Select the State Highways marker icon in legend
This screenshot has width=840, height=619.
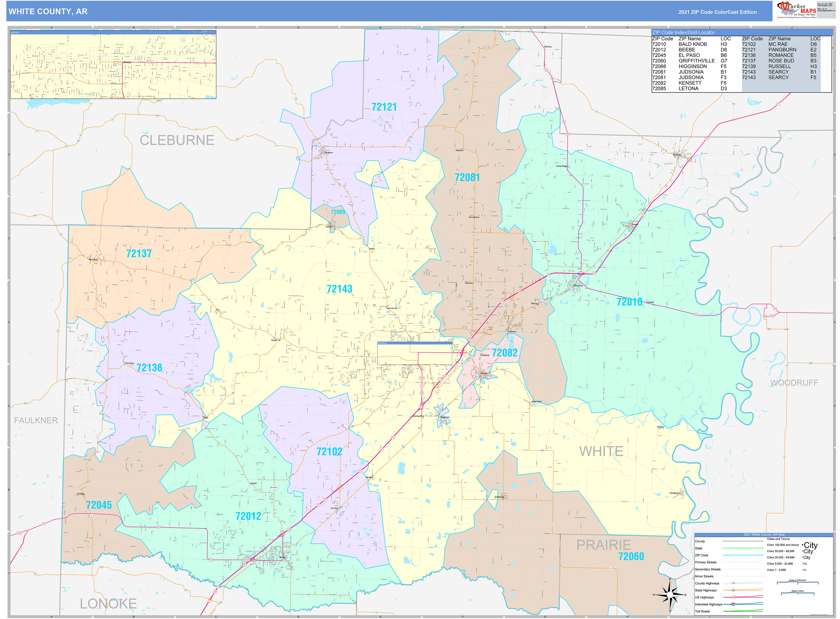click(733, 590)
